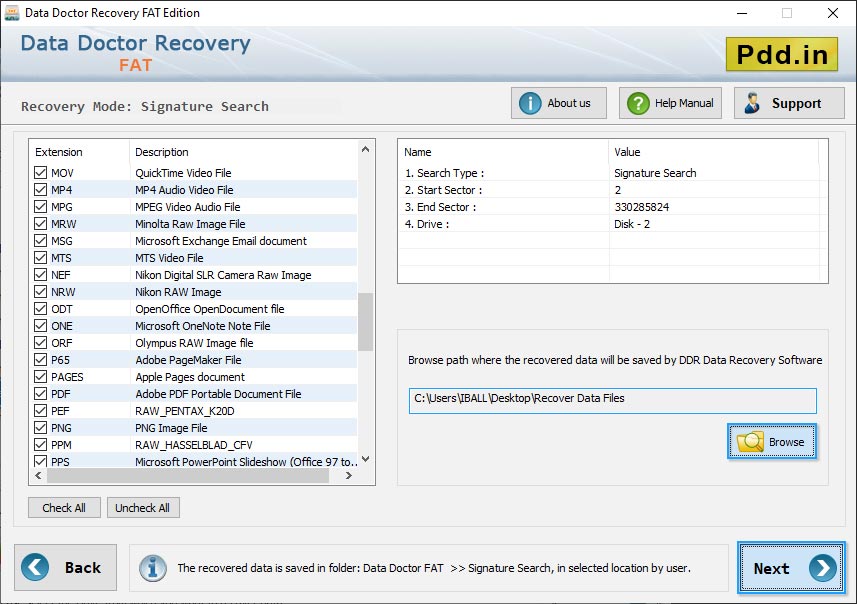Viewport: 857px width, 604px height.
Task: Click the green Help Manual question icon
Action: (638, 103)
